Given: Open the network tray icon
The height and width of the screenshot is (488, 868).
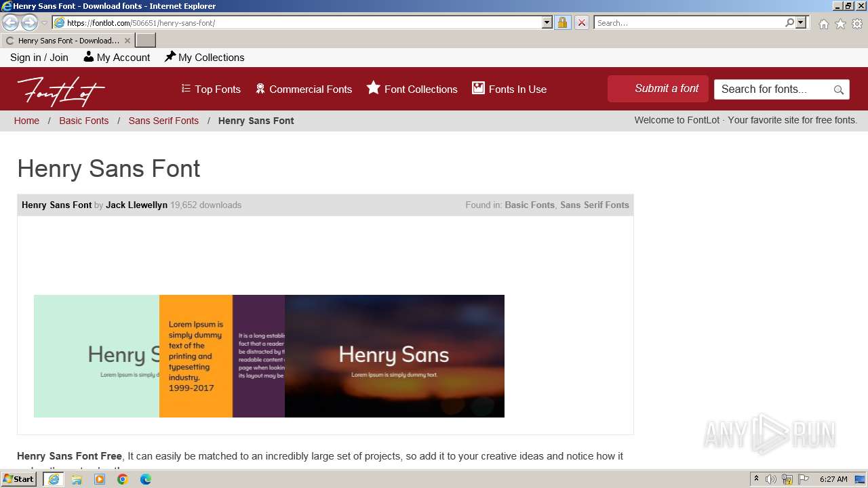Looking at the screenshot, I should pyautogui.click(x=787, y=479).
